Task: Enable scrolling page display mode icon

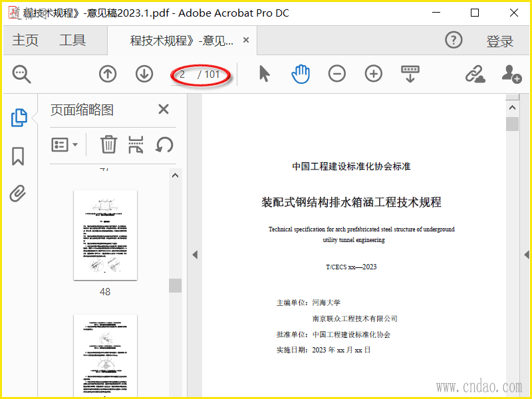Action: pyautogui.click(x=410, y=74)
